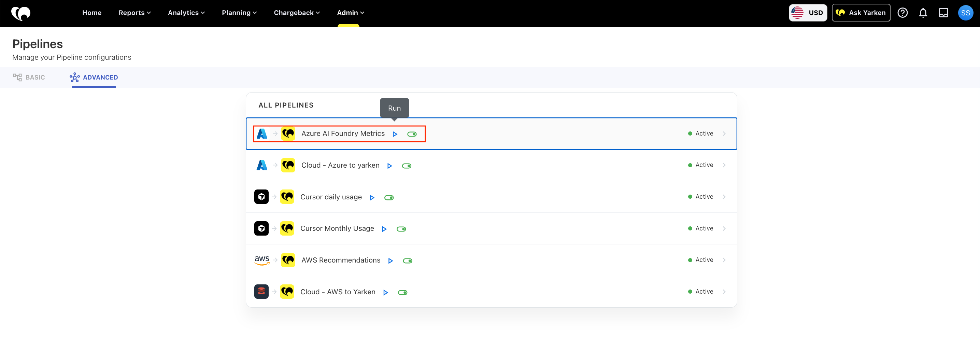The image size is (980, 338).
Task: Open the Chargeback dropdown menu
Action: point(297,13)
